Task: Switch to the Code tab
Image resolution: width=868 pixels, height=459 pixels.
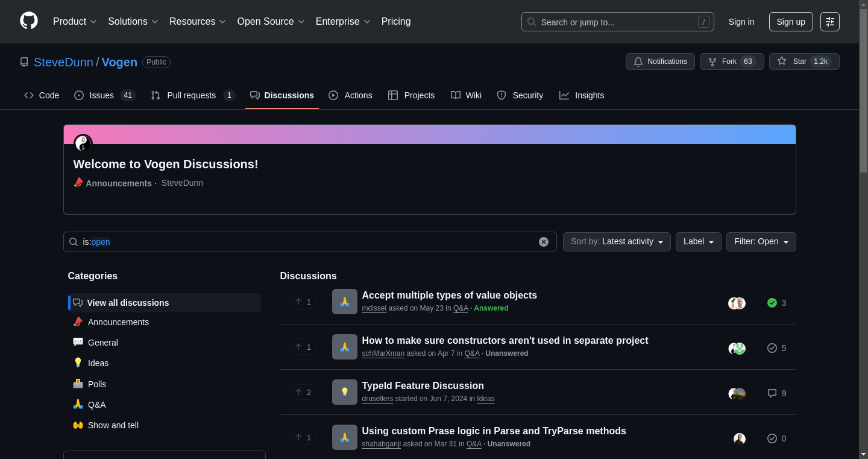Action: (x=42, y=95)
